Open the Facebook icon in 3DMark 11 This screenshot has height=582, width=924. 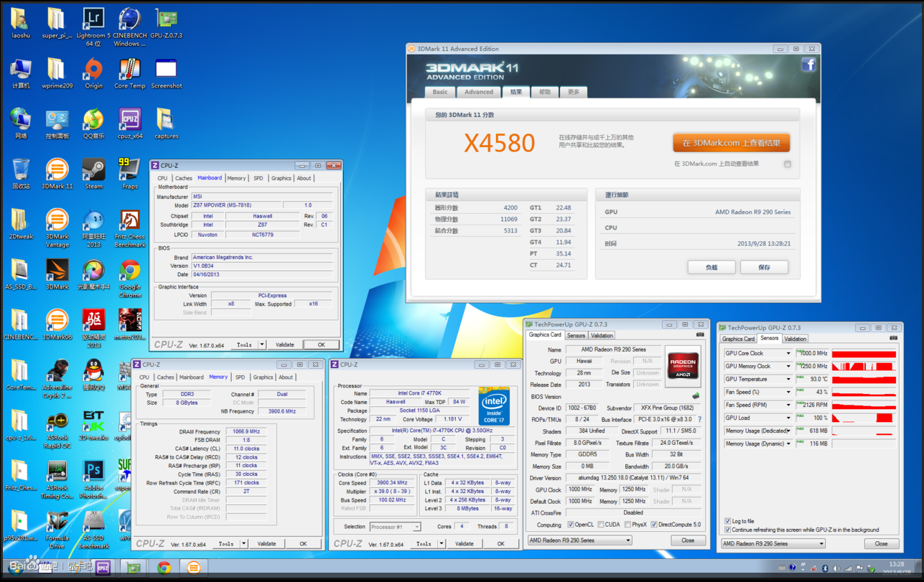808,65
